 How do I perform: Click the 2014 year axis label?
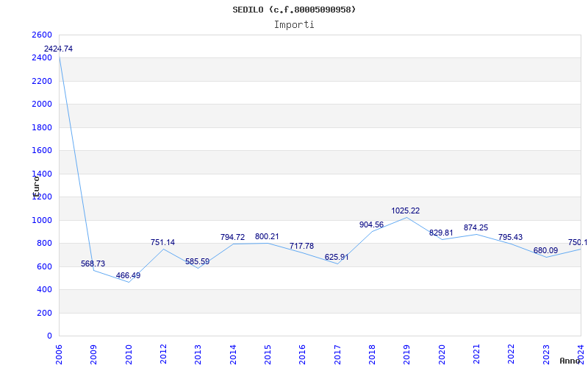(233, 355)
